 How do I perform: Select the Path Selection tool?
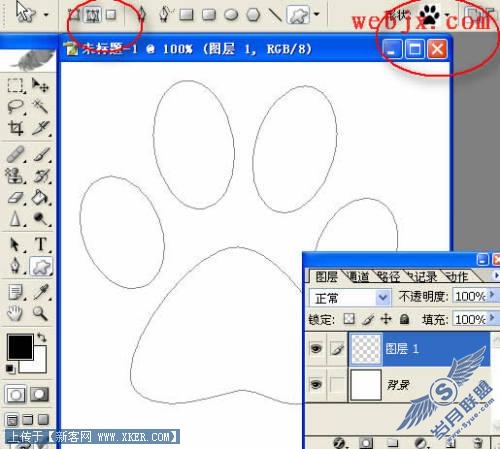15,244
